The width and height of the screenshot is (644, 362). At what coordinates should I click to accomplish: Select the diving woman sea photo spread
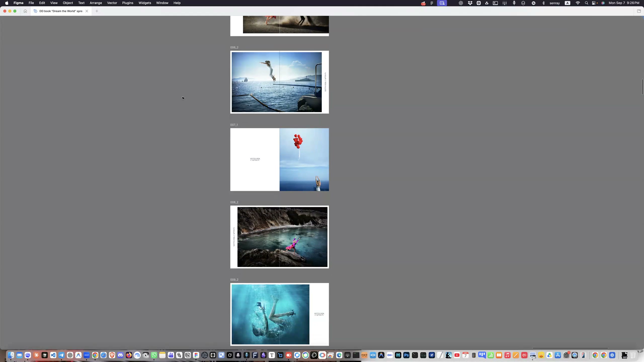[276, 82]
